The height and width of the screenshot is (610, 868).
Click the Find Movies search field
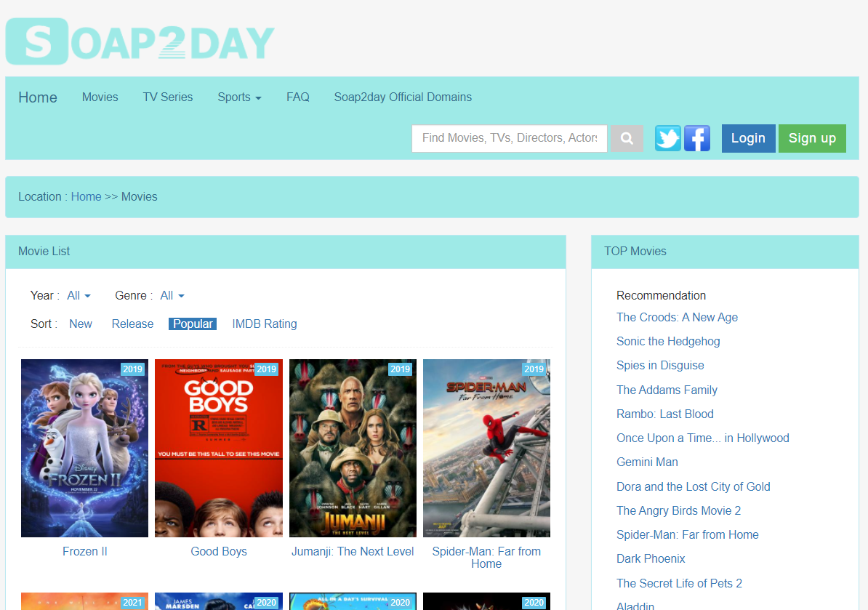pyautogui.click(x=510, y=138)
